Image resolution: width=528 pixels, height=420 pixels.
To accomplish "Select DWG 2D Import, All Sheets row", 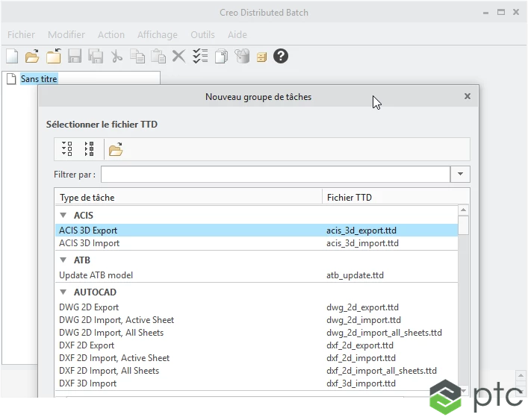I will click(256, 333).
